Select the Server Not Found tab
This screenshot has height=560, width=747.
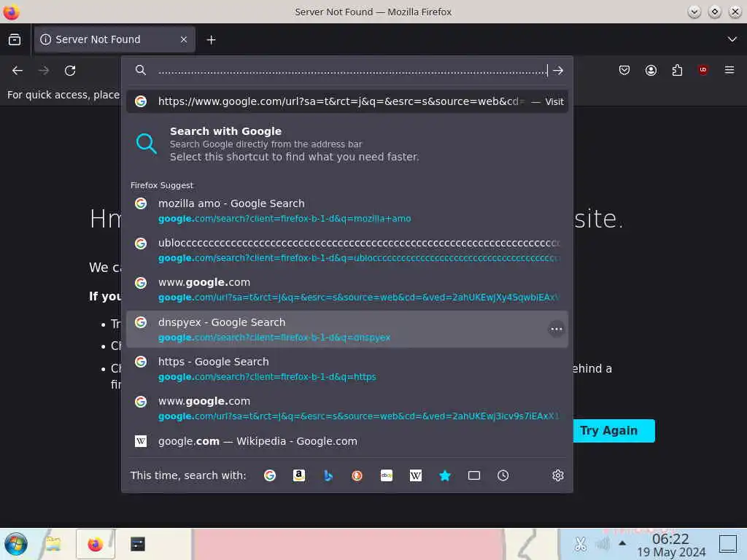tap(115, 39)
